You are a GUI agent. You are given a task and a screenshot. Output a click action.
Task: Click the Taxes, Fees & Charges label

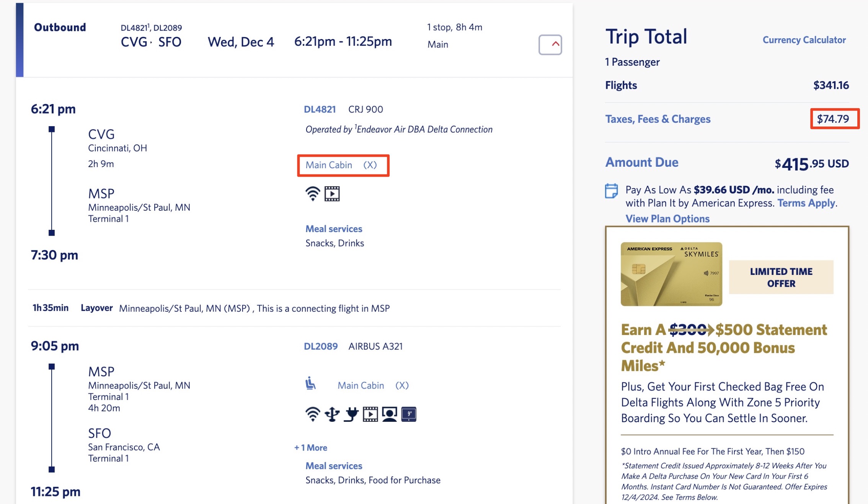(x=658, y=119)
